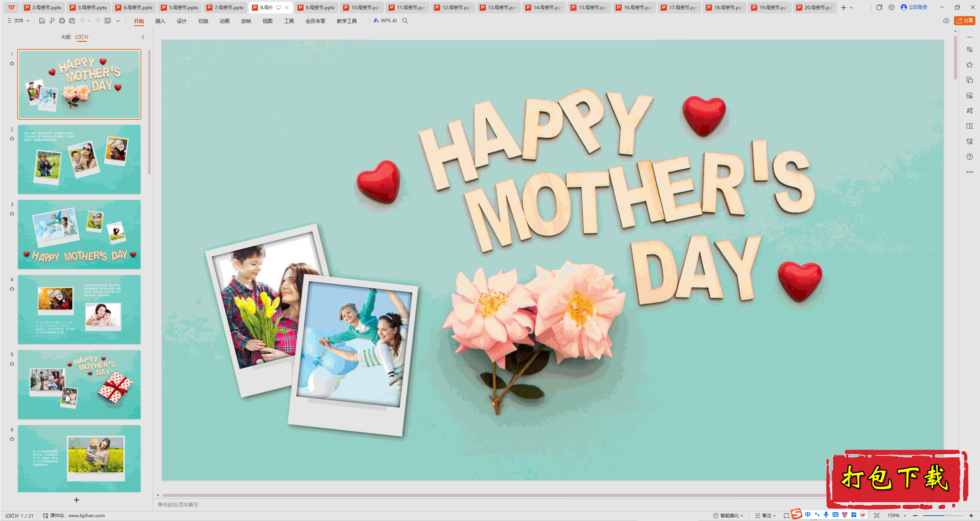Click the Redo arrow icon
This screenshot has height=521, width=980.
98,21
